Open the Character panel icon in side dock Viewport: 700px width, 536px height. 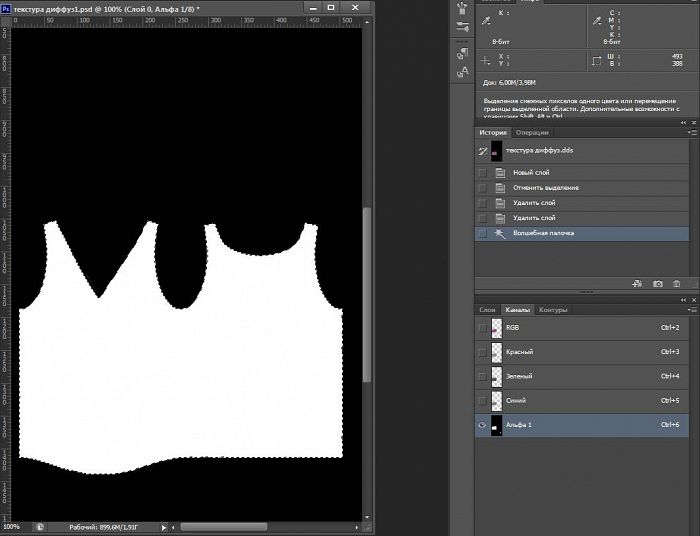(x=463, y=72)
